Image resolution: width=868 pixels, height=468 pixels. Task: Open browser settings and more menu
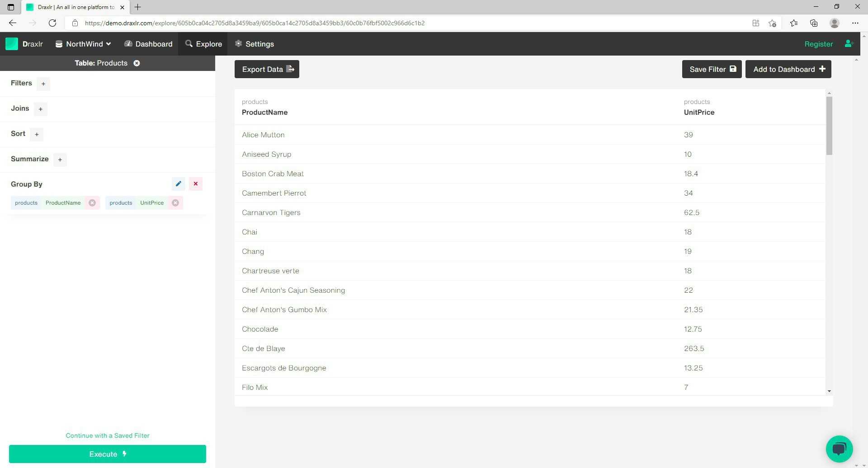pyautogui.click(x=855, y=23)
